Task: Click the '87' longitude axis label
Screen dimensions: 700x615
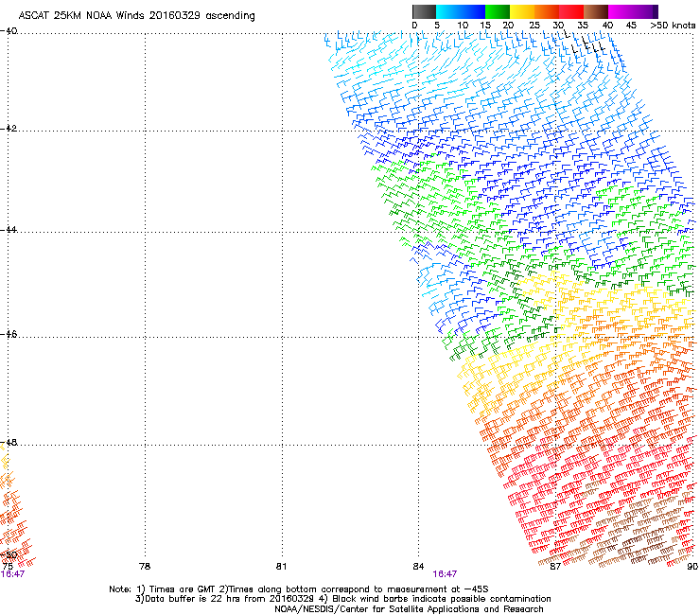Action: click(555, 567)
